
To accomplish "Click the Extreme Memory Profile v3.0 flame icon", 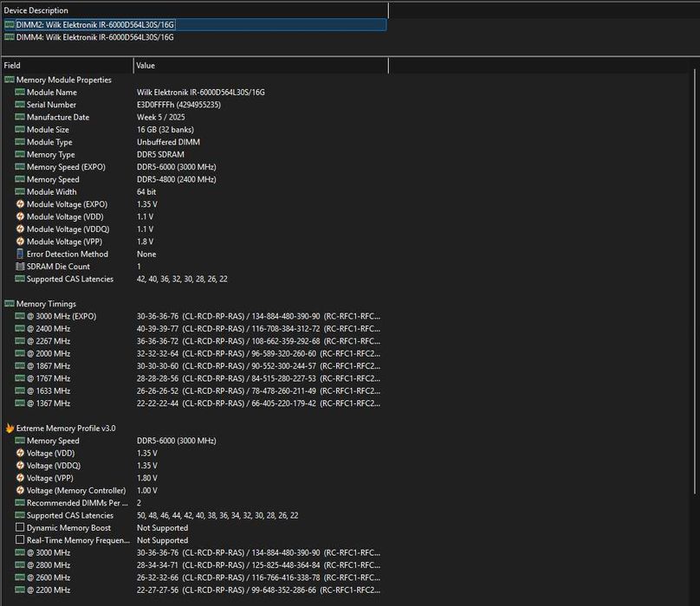I will click(10, 428).
